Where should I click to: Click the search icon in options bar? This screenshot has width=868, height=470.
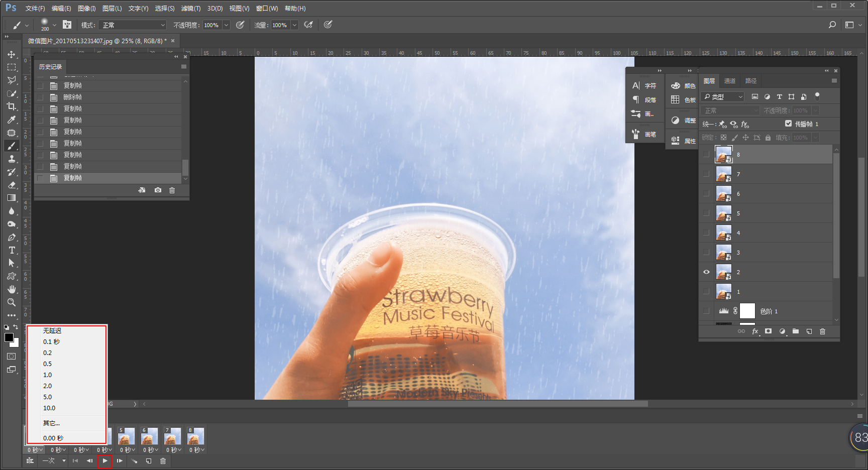[832, 25]
